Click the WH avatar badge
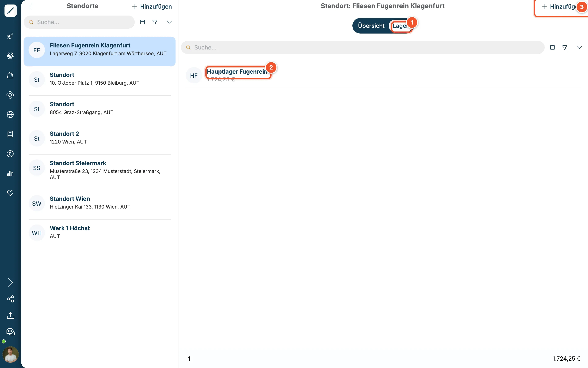The height and width of the screenshot is (368, 588). pos(37,233)
